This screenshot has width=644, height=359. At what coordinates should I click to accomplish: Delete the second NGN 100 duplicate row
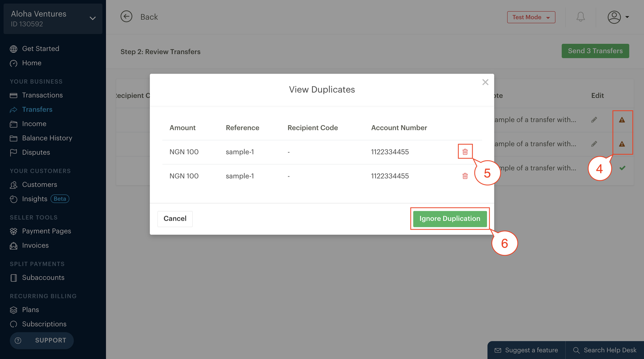465,176
